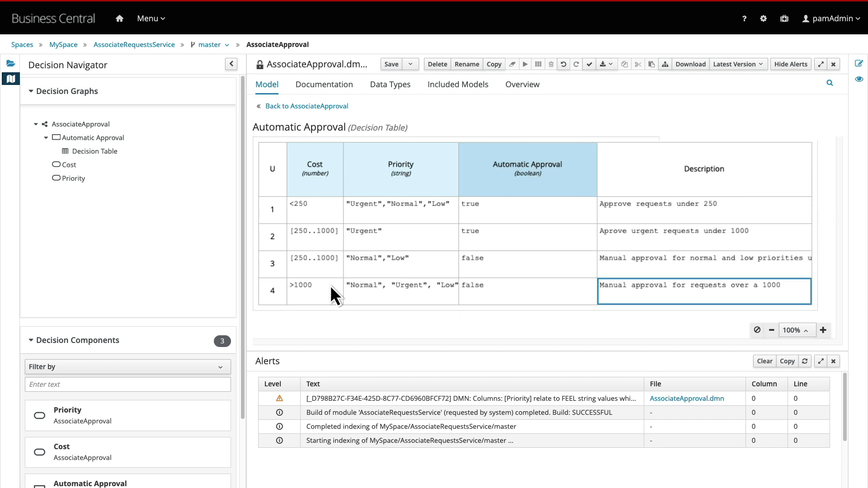
Task: Open the export download-as dropdown
Action: (606, 64)
